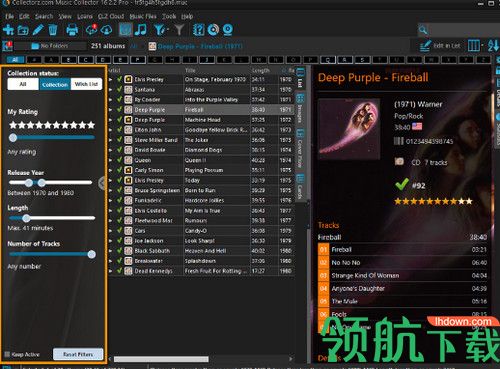Click the Number of Tracks slider handle
Screen dimensions: 500x369
click(x=91, y=254)
